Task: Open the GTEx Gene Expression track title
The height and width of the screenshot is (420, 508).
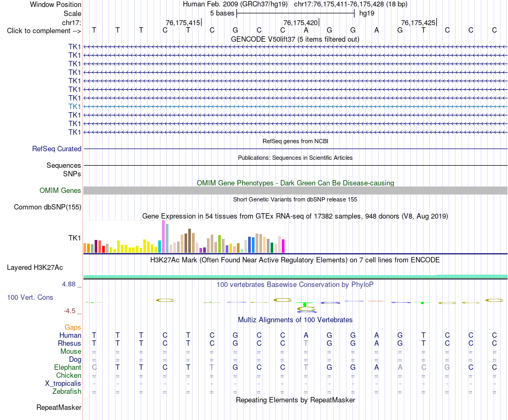Action: coord(295,216)
